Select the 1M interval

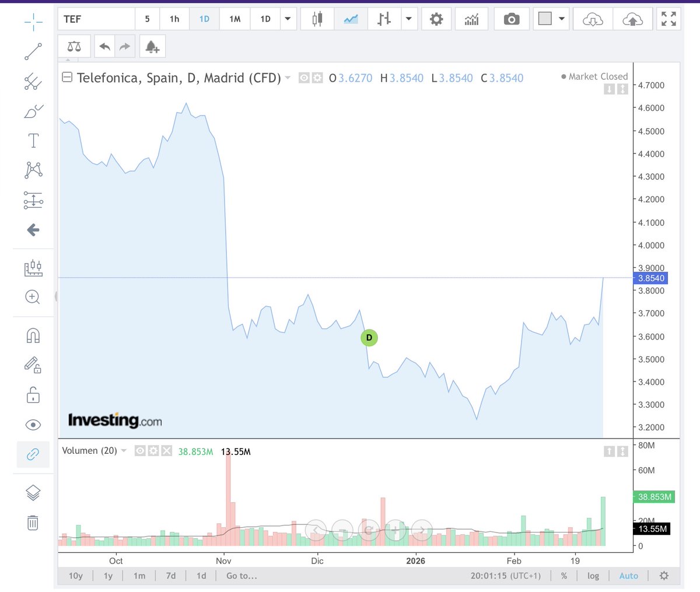(x=235, y=19)
